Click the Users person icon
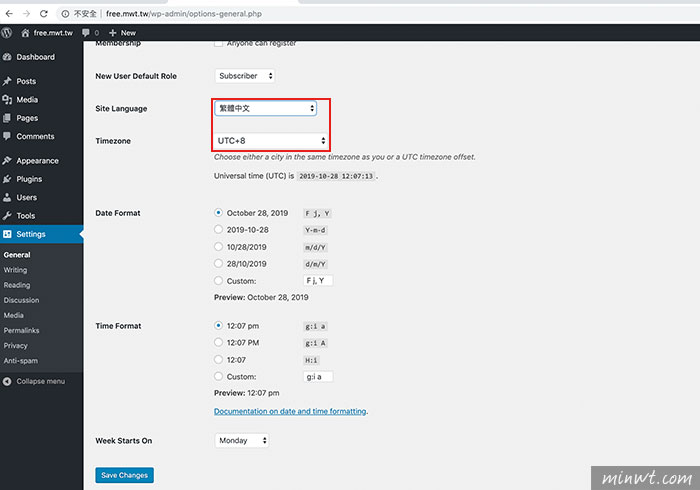The height and width of the screenshot is (490, 700). coord(7,197)
